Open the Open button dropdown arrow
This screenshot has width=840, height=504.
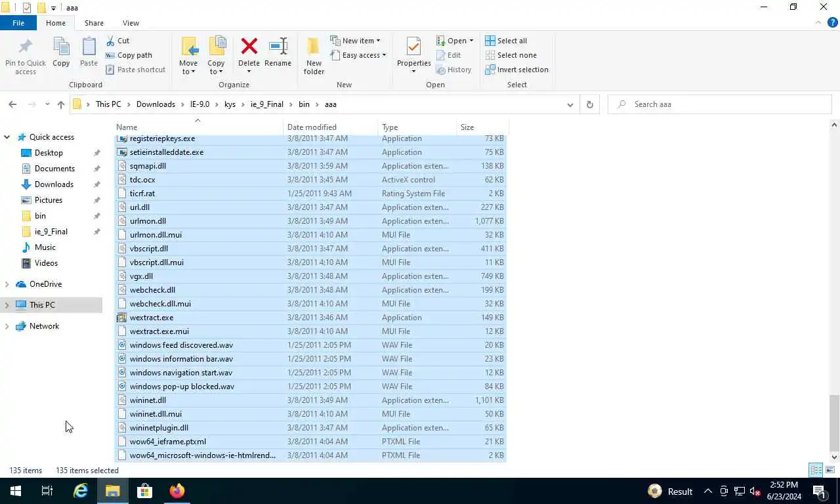(x=471, y=41)
